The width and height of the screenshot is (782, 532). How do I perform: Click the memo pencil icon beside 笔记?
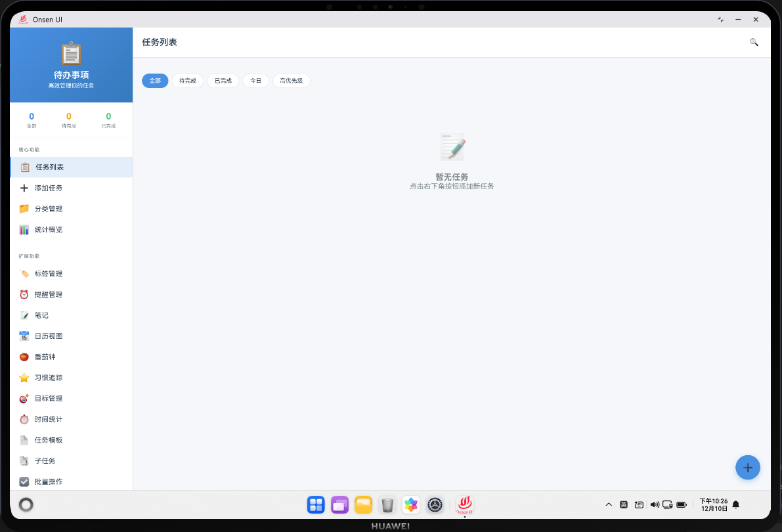24,315
